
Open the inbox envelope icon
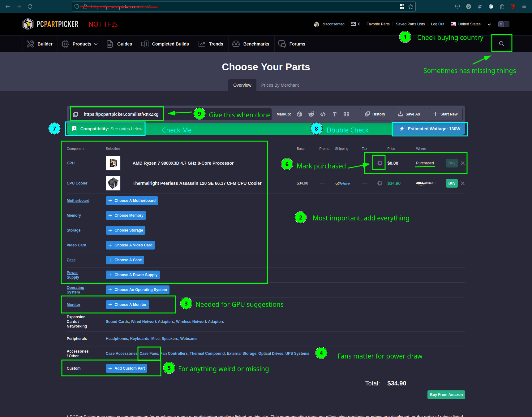(353, 24)
